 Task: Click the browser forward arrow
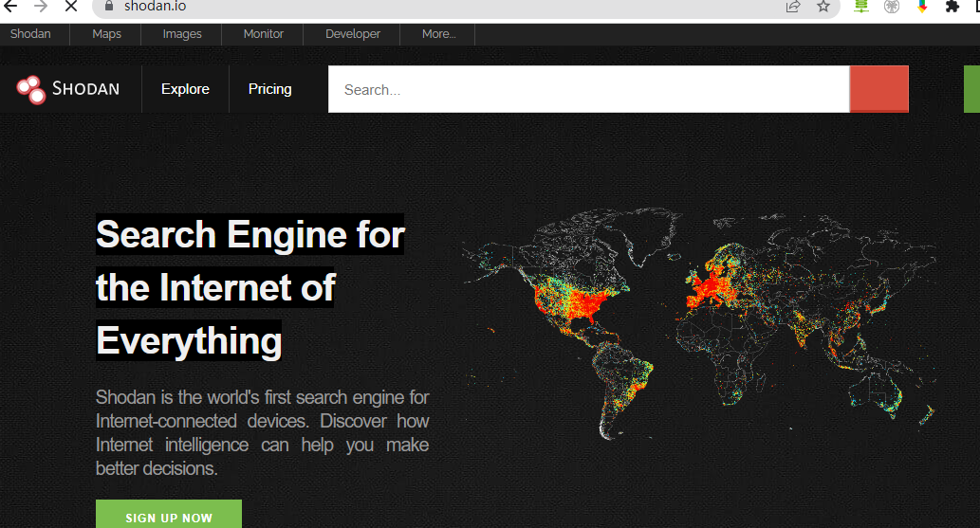click(x=41, y=7)
